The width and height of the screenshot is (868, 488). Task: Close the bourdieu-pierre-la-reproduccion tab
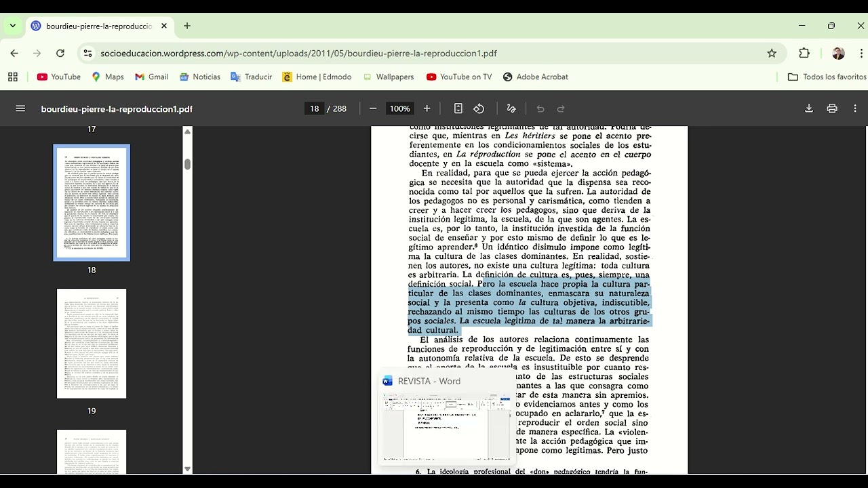pos(164,26)
